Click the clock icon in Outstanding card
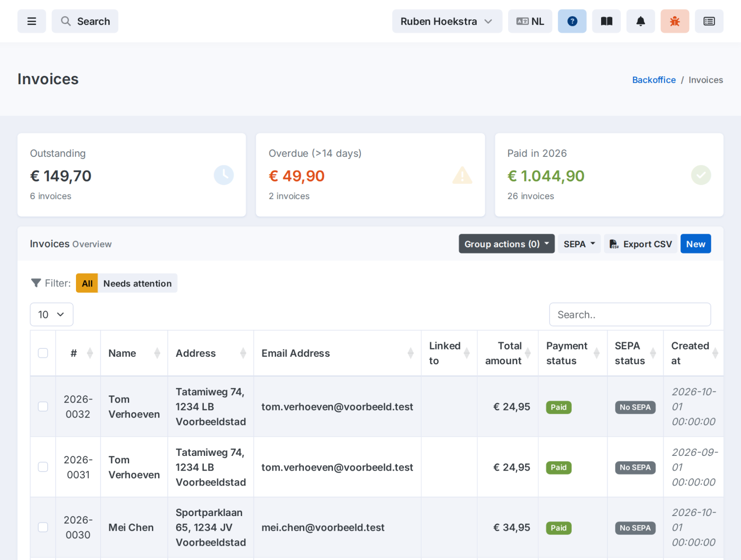 (224, 175)
